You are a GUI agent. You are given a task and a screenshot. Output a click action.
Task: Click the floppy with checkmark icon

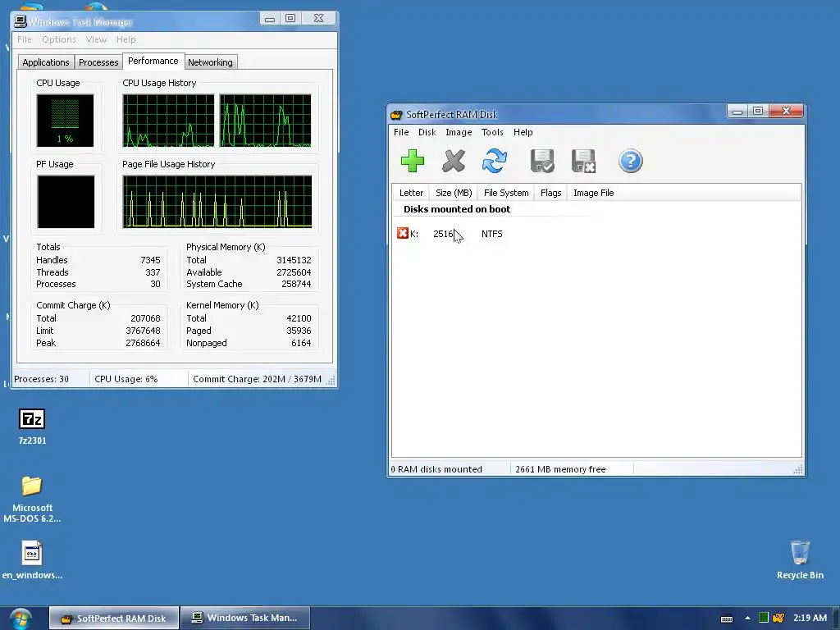[541, 161]
